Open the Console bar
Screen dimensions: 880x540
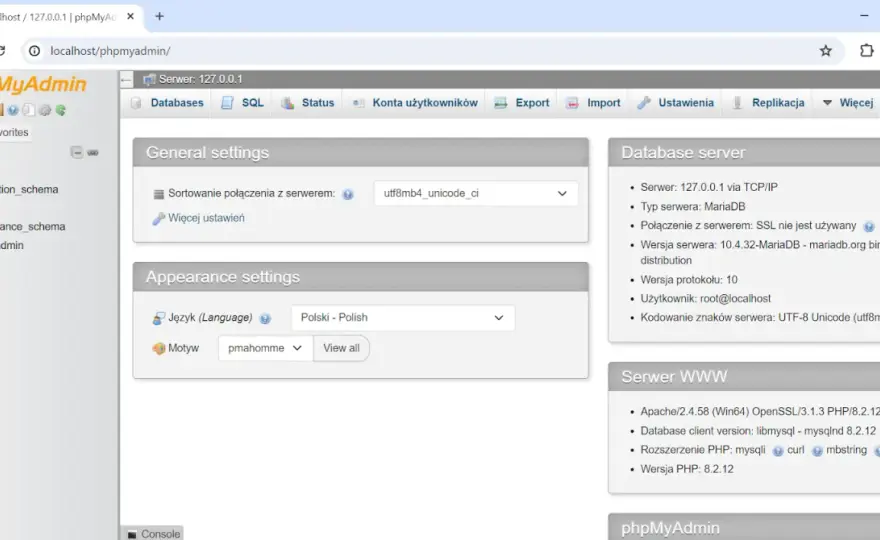coord(153,534)
